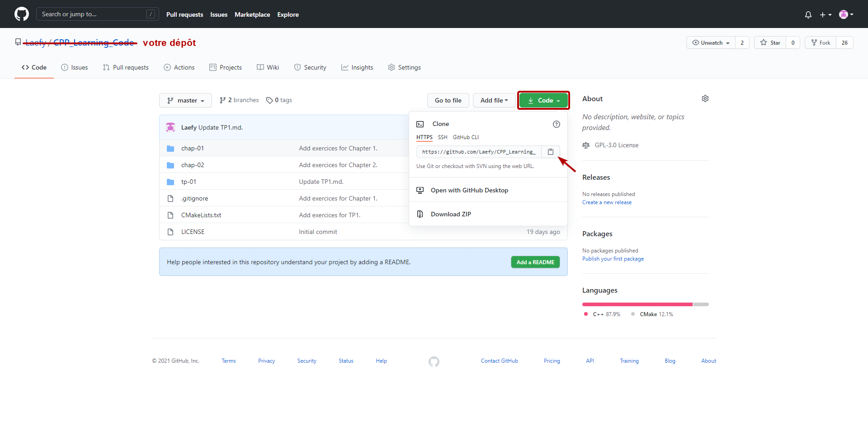The height and width of the screenshot is (425, 868).
Task: Switch to the repository Pull requests tab
Action: pos(126,67)
